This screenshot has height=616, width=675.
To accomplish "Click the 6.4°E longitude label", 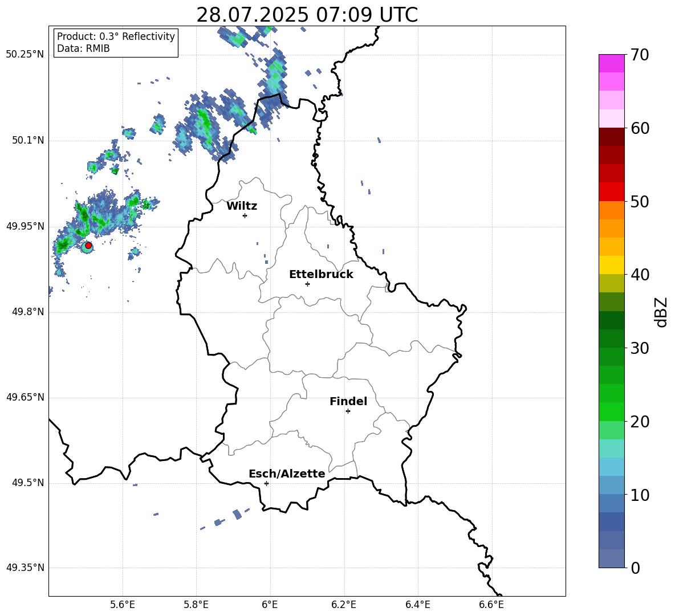I will coord(418,605).
